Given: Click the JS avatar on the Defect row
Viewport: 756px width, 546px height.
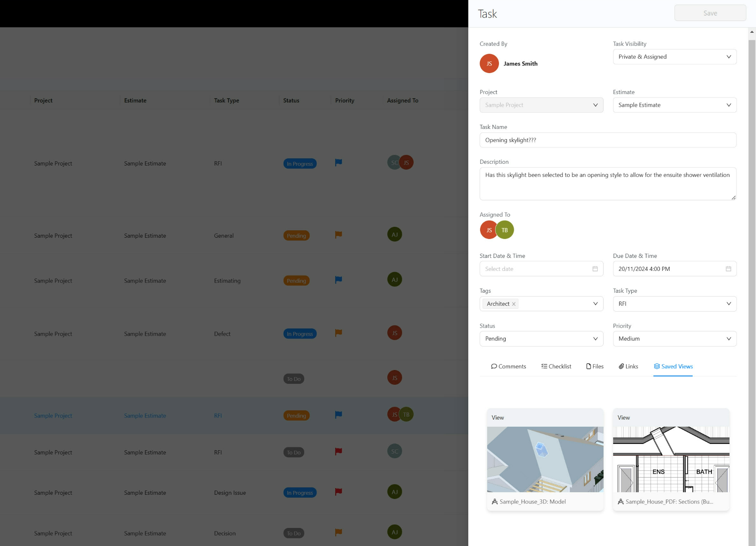Looking at the screenshot, I should [x=394, y=332].
